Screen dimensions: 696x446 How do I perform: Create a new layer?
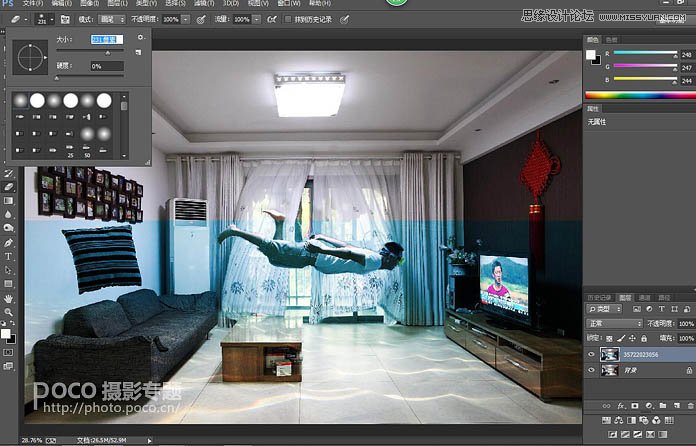677,406
